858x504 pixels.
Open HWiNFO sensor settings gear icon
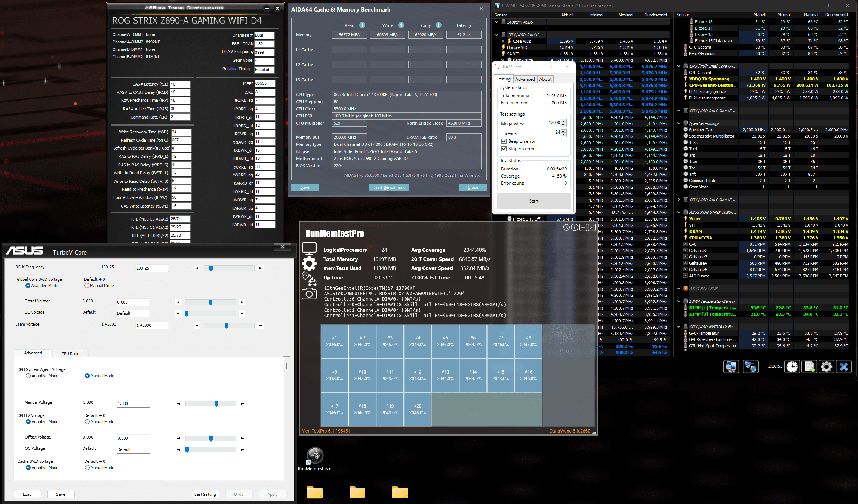[826, 367]
